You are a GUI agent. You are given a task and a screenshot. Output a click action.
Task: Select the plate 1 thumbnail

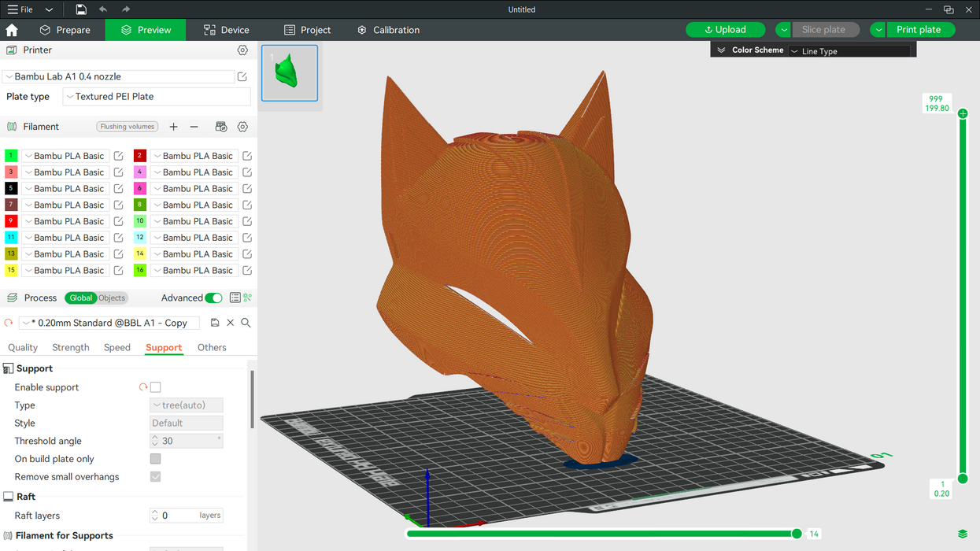tap(290, 72)
